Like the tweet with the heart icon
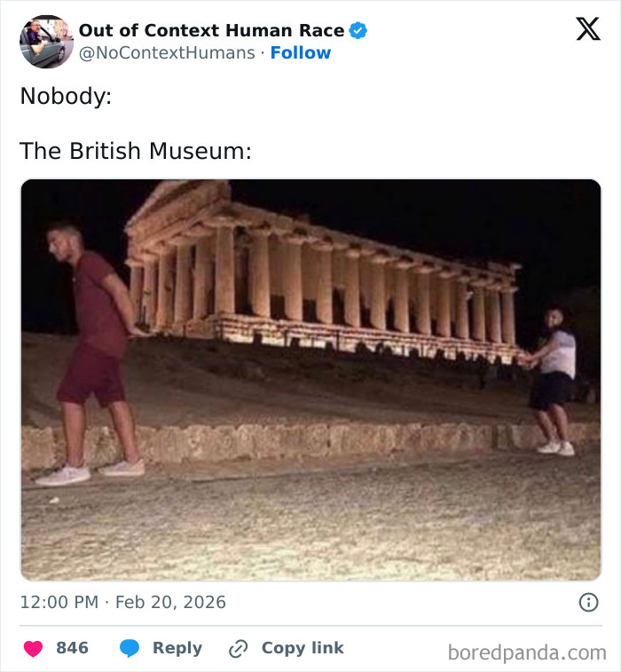The image size is (621, 672). [33, 648]
